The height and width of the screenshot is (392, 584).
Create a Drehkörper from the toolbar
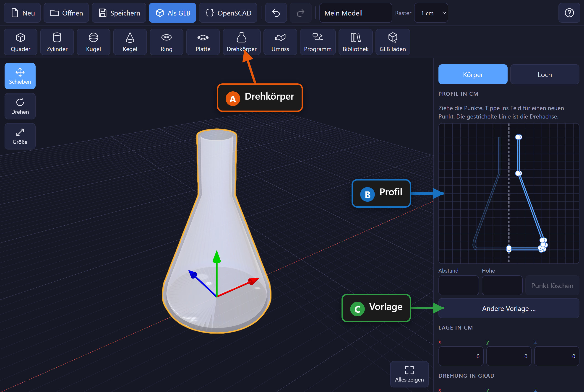tap(241, 42)
